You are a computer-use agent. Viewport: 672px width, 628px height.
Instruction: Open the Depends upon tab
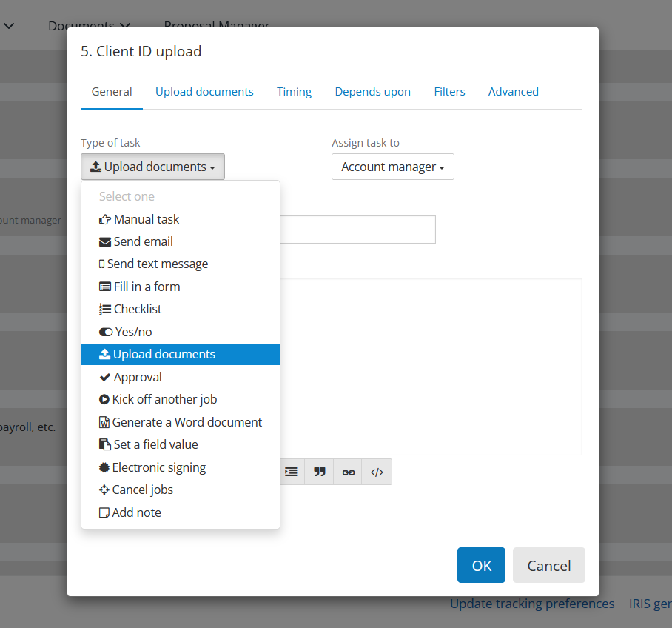tap(372, 92)
